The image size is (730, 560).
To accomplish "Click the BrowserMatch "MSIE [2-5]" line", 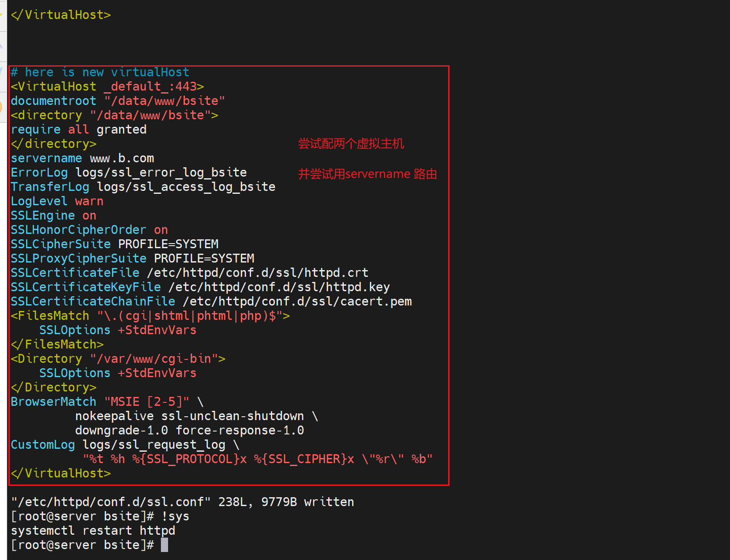I will [x=107, y=402].
